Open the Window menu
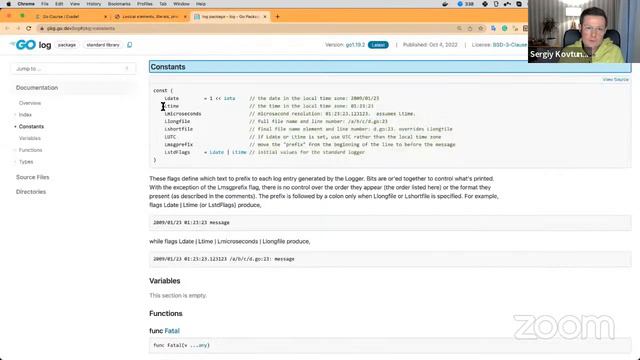This screenshot has height=360, width=640. [x=181, y=4]
